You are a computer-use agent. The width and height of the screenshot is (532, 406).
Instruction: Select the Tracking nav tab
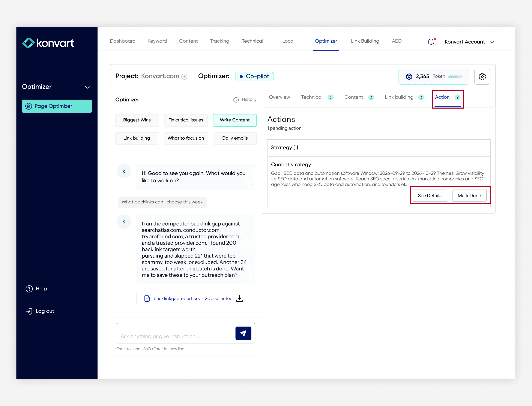click(219, 41)
